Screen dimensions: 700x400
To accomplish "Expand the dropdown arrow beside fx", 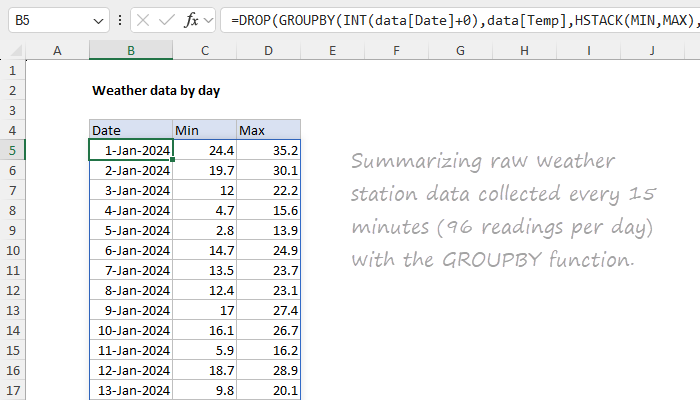I will pos(208,21).
